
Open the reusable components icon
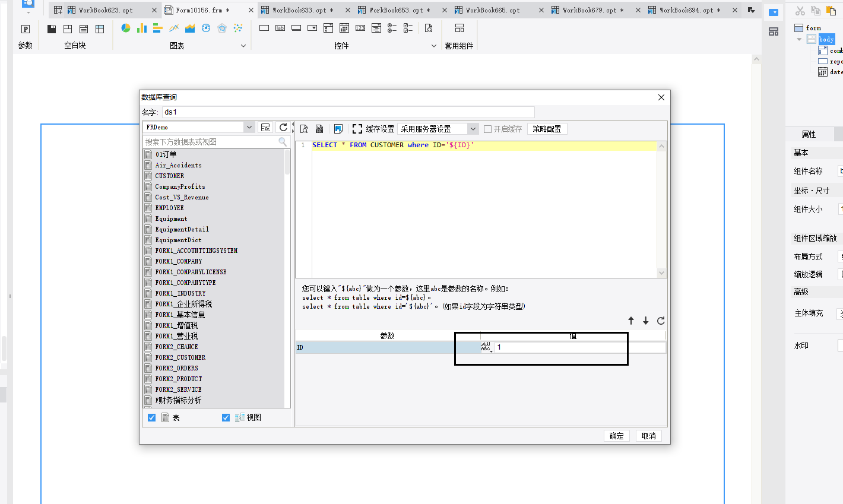click(459, 28)
